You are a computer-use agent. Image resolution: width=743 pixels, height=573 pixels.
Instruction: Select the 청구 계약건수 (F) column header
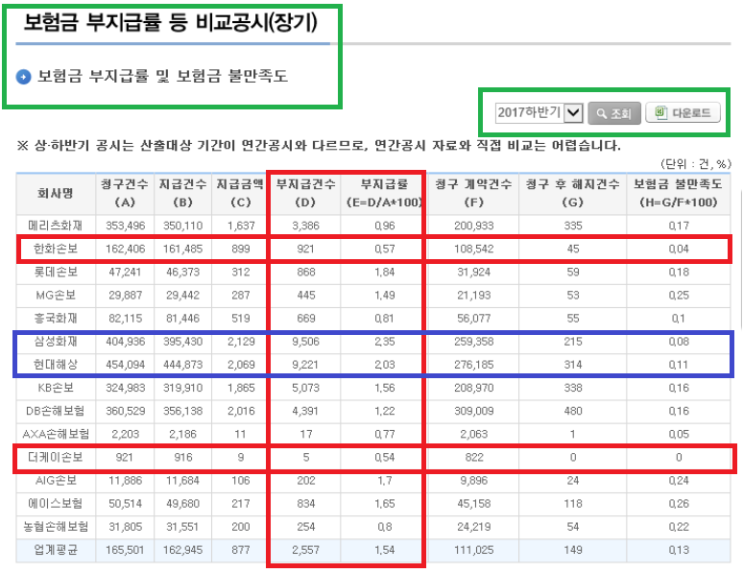pyautogui.click(x=474, y=193)
